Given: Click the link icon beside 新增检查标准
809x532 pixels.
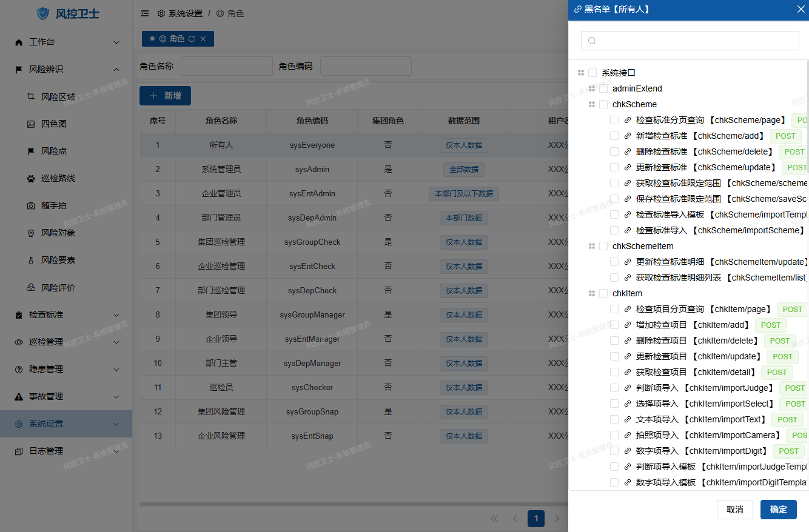Looking at the screenshot, I should tap(628, 136).
